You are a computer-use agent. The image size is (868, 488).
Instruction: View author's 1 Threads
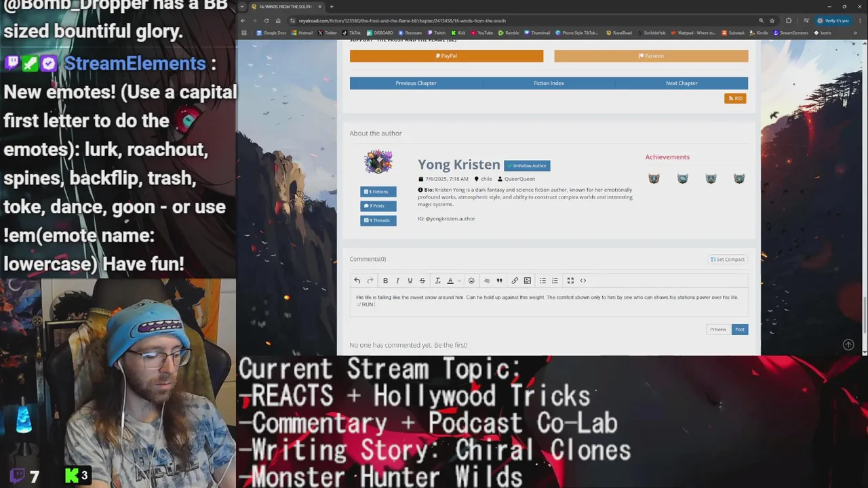[378, 220]
